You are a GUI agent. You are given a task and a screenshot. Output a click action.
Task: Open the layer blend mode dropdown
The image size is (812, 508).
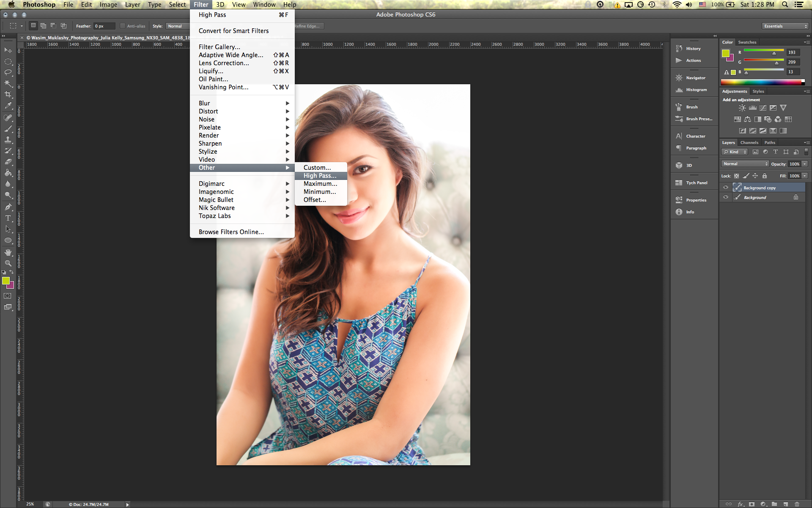745,164
